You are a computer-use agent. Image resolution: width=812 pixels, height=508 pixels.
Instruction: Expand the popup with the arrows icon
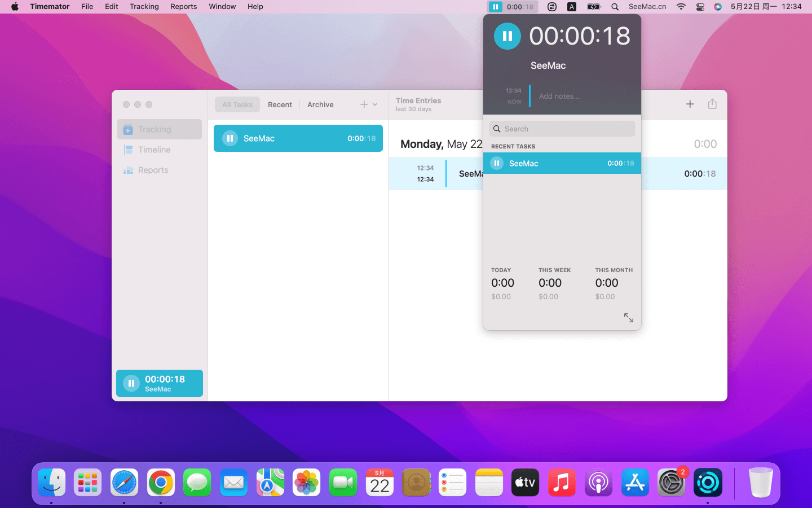(x=629, y=318)
